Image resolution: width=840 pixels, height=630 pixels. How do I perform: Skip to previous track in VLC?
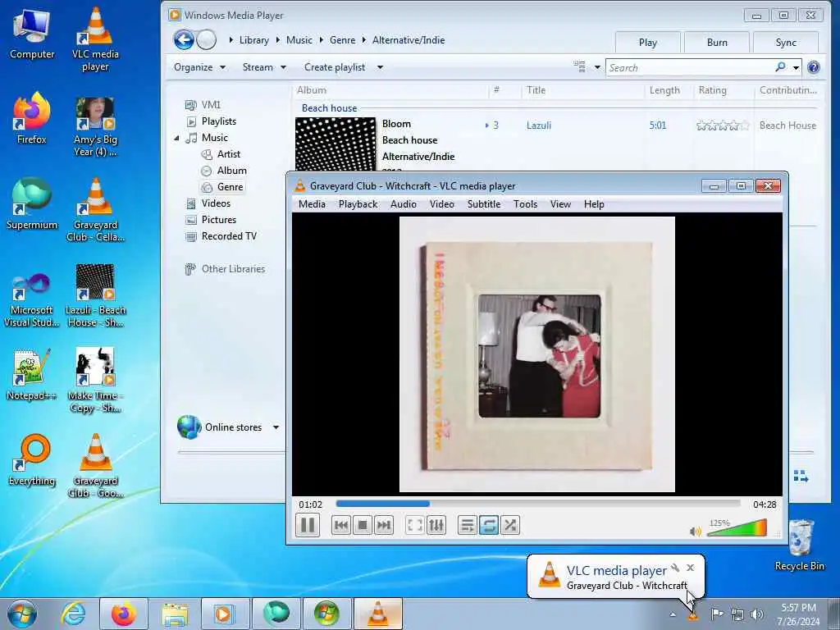pos(341,525)
